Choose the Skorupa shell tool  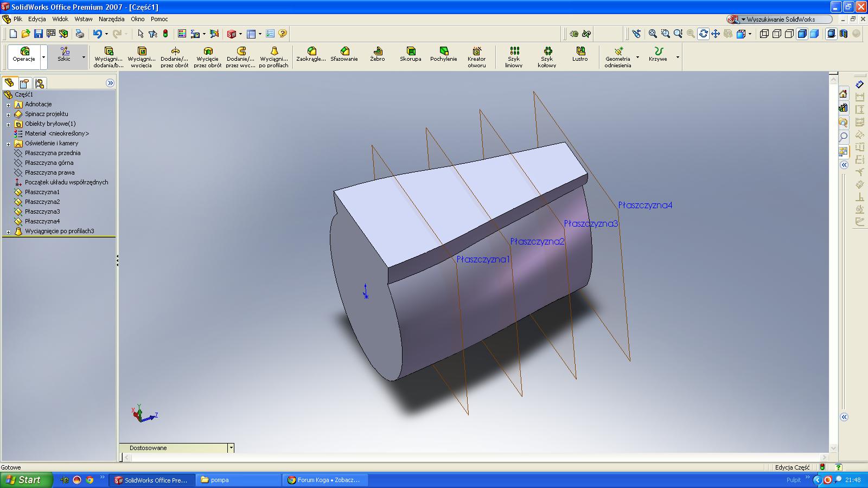pyautogui.click(x=411, y=55)
